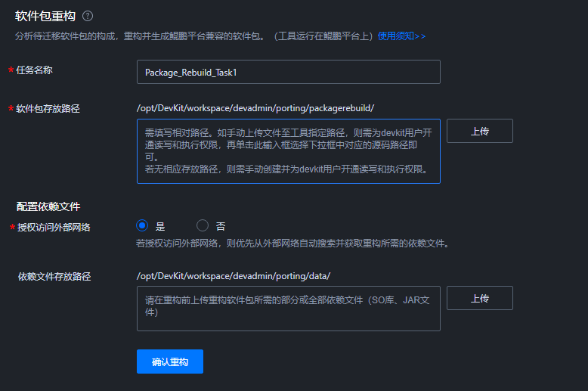Image resolution: width=588 pixels, height=391 pixels.
Task: Click the hint text under the network radios
Action: [292, 244]
